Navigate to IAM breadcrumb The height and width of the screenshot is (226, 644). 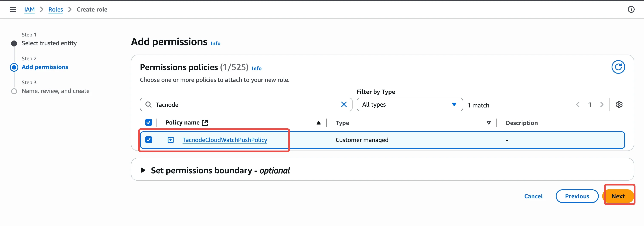click(x=29, y=10)
